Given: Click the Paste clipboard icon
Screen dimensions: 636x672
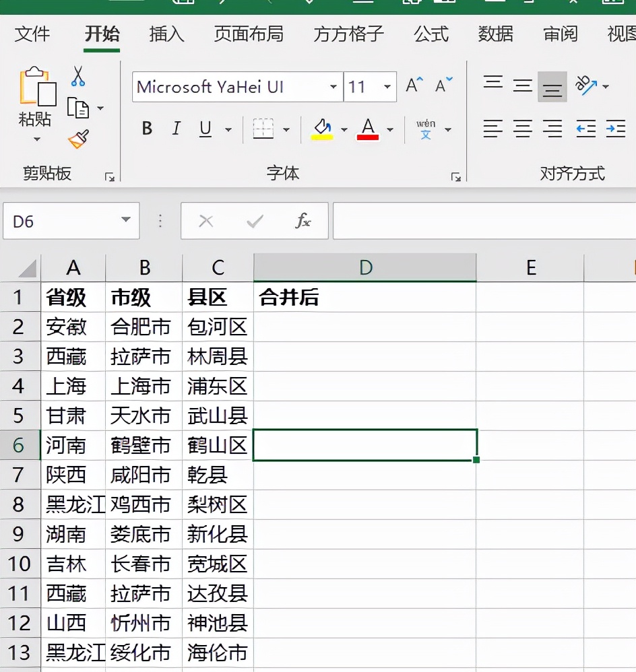Looking at the screenshot, I should tap(37, 86).
